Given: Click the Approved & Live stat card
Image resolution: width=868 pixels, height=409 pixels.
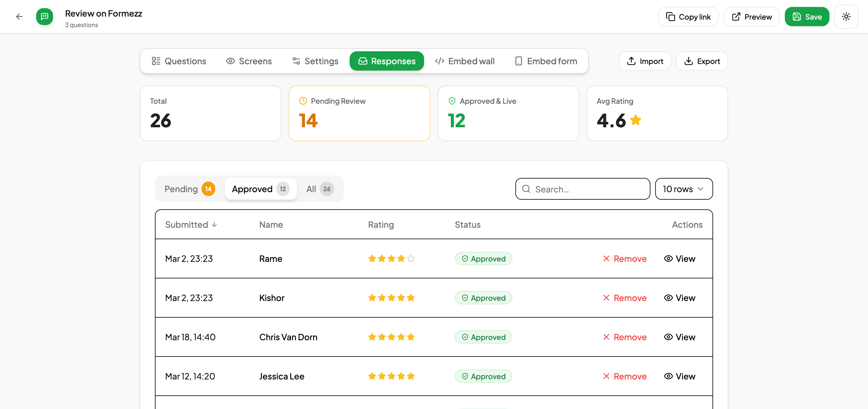Looking at the screenshot, I should (508, 113).
